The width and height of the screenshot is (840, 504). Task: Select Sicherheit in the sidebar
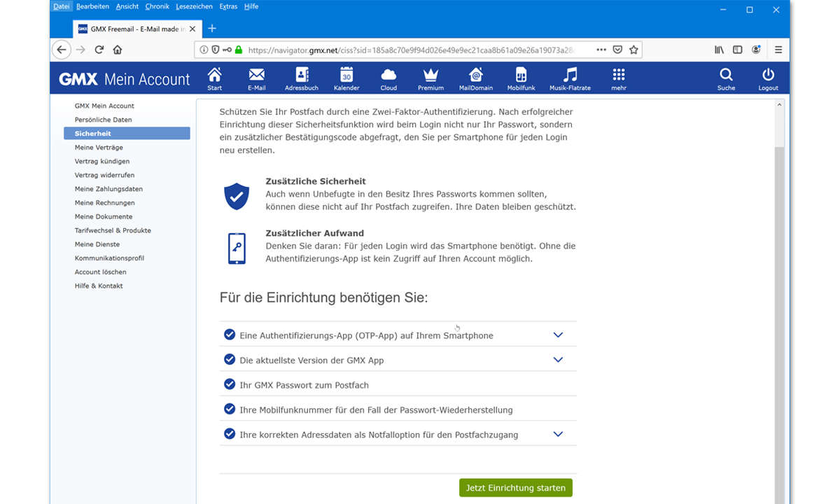tap(127, 133)
